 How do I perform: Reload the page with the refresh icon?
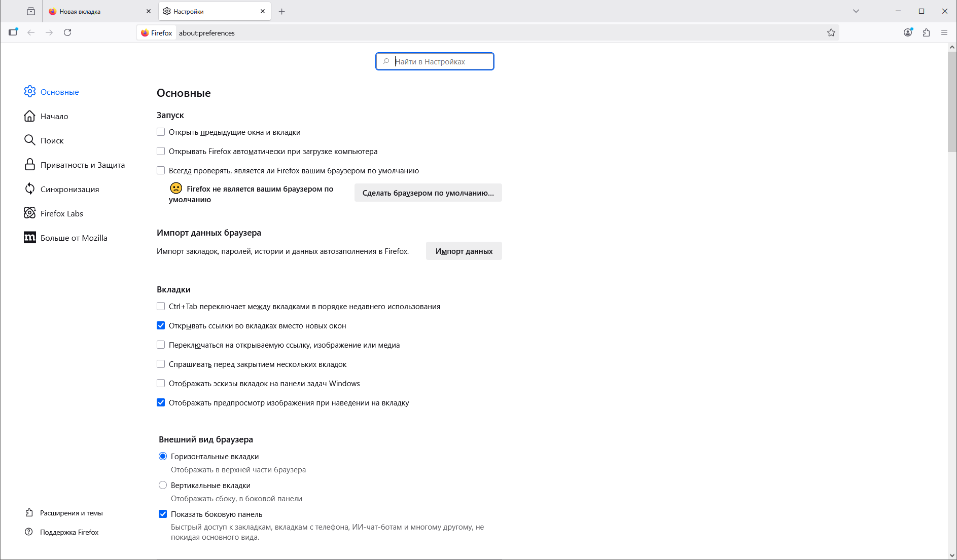[x=67, y=32]
